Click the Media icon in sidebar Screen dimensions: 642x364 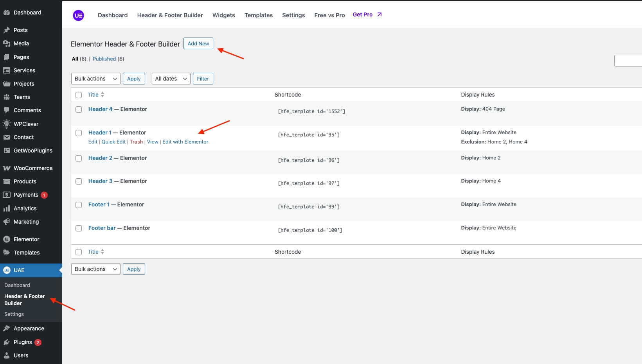(7, 43)
